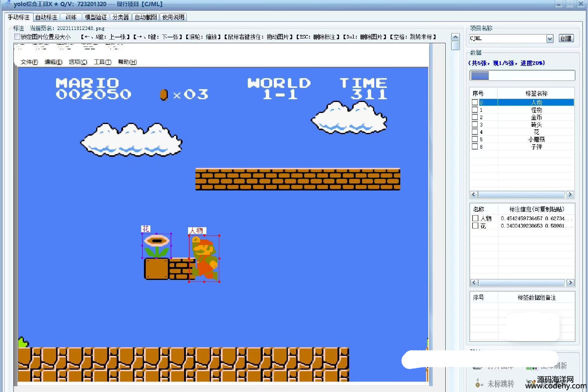
Task: Check label 5 小蘑菇 checkbox
Action: 475,139
